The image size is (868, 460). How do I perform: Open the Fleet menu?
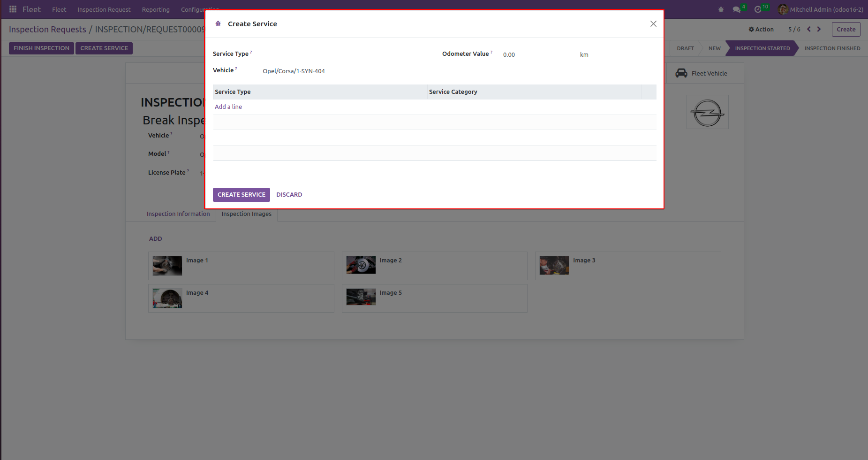(59, 9)
